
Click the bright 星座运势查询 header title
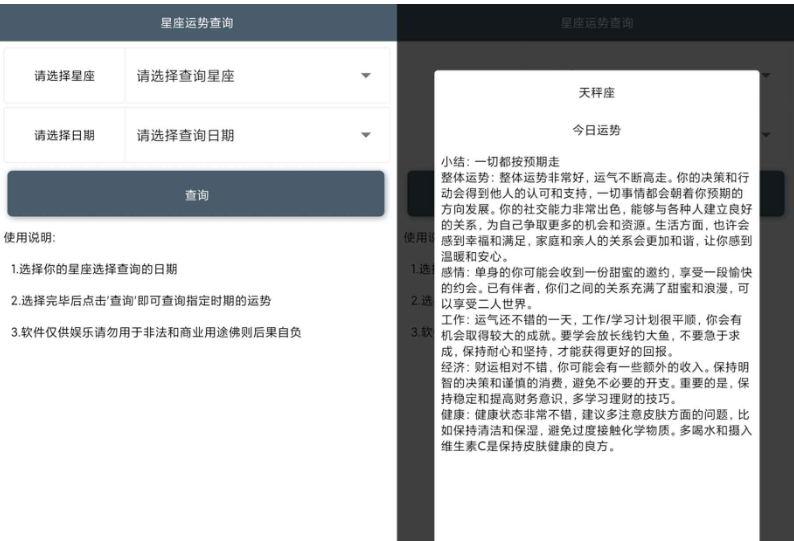point(197,22)
